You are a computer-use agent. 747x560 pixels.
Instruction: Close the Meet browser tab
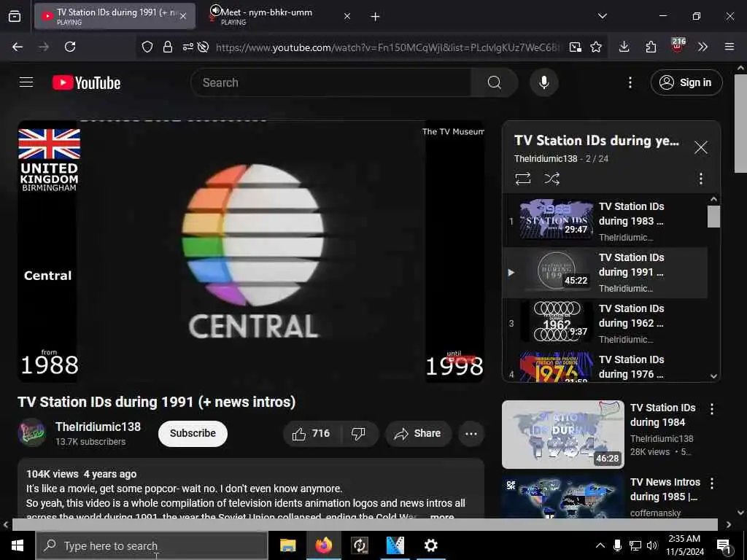(347, 17)
